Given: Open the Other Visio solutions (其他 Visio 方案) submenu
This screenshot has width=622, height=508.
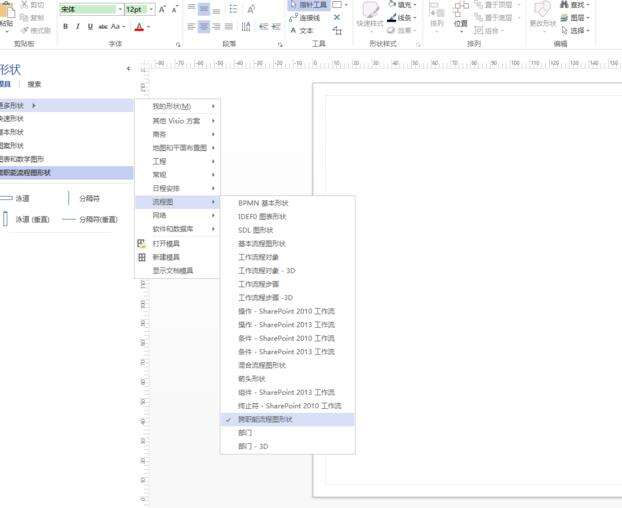Looking at the screenshot, I should click(x=177, y=121).
